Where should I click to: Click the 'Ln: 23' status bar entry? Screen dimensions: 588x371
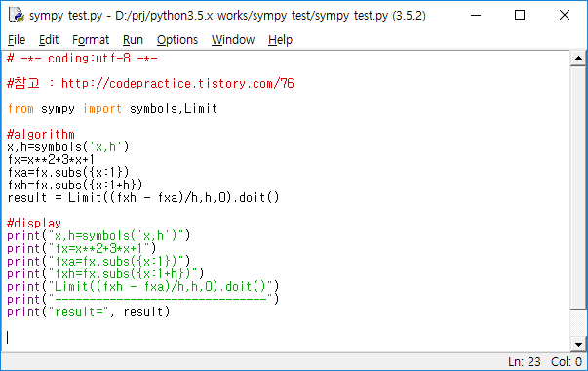click(525, 362)
